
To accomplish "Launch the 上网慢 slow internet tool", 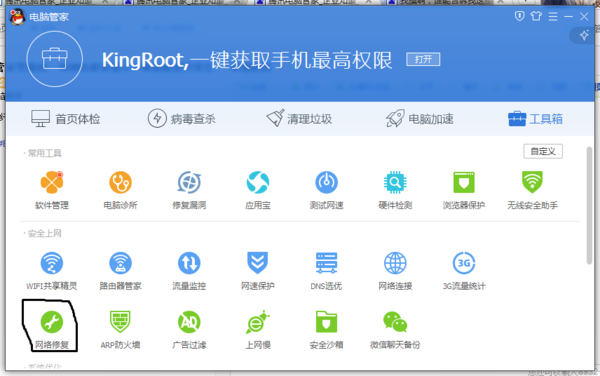I will 258,330.
